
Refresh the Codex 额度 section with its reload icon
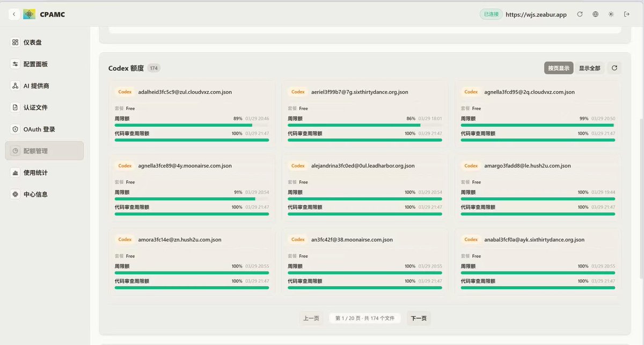point(614,68)
